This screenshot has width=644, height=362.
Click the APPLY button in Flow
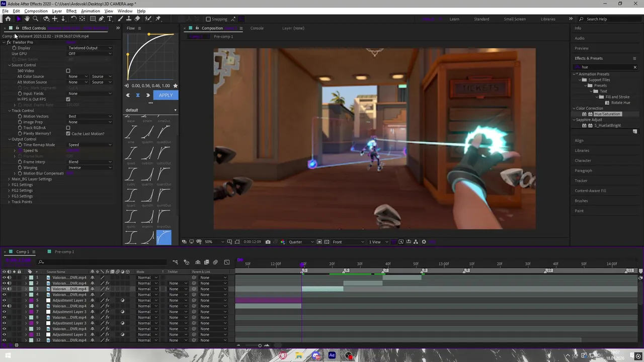coord(166,95)
